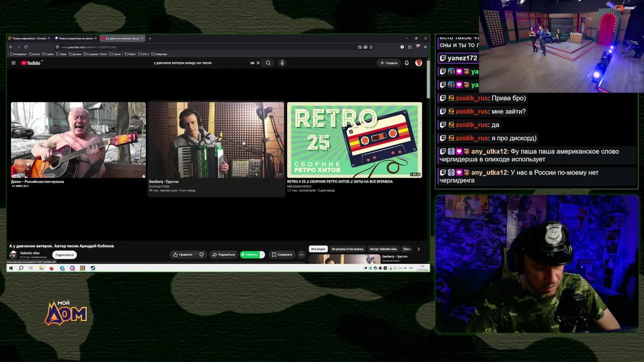Image resolution: width=644 pixels, height=362 pixels.
Task: Subscribe with the 'Подписаться' button
Action: [x=64, y=254]
